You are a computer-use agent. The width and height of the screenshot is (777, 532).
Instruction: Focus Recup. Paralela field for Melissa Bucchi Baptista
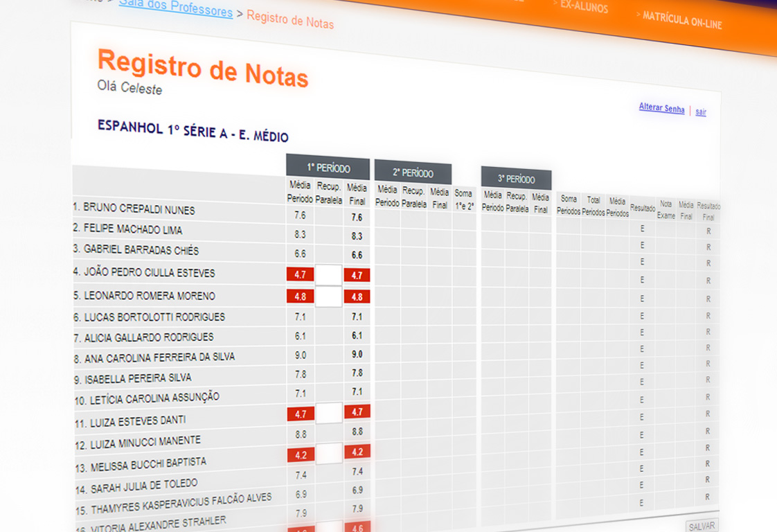tap(329, 454)
